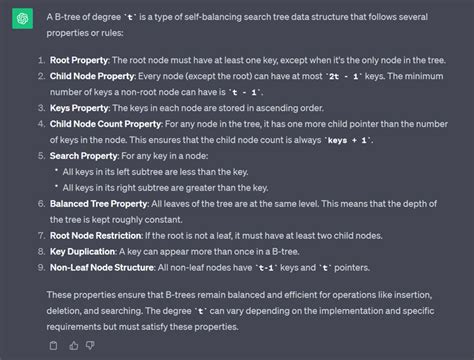
Task: Click the bold Key Duplication heading
Action: (82, 252)
